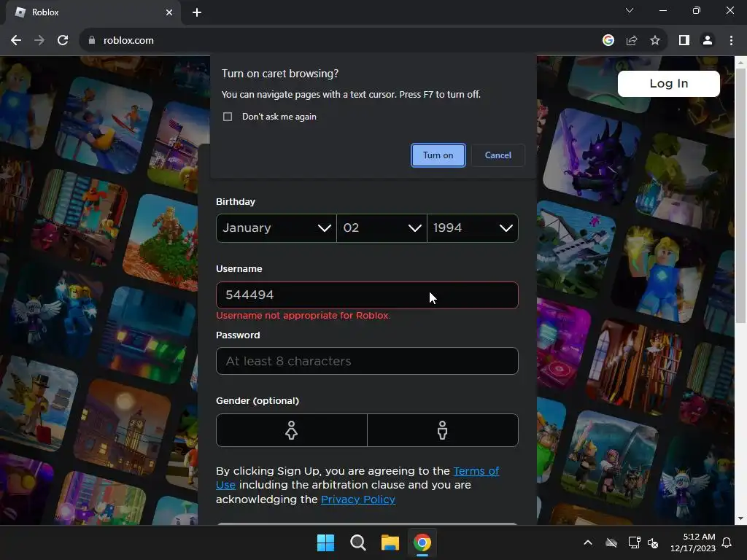Click the Log In button
This screenshot has height=560, width=747.
(668, 84)
